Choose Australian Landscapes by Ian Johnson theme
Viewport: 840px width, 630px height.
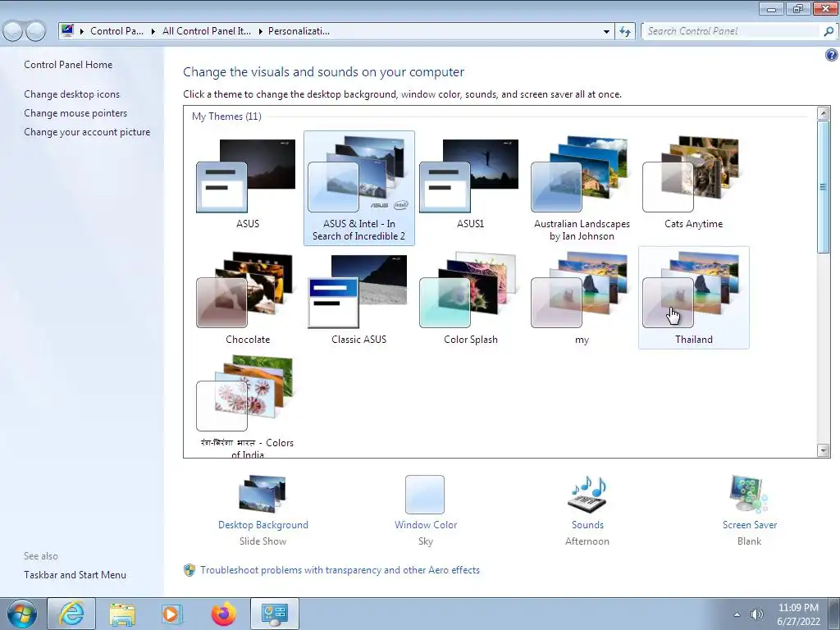pyautogui.click(x=581, y=176)
